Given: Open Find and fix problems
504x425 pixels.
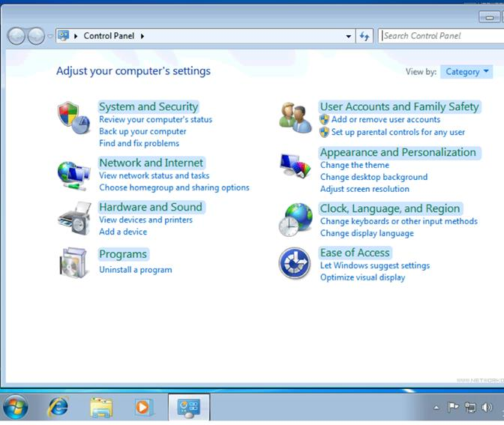Looking at the screenshot, I should click(x=139, y=143).
